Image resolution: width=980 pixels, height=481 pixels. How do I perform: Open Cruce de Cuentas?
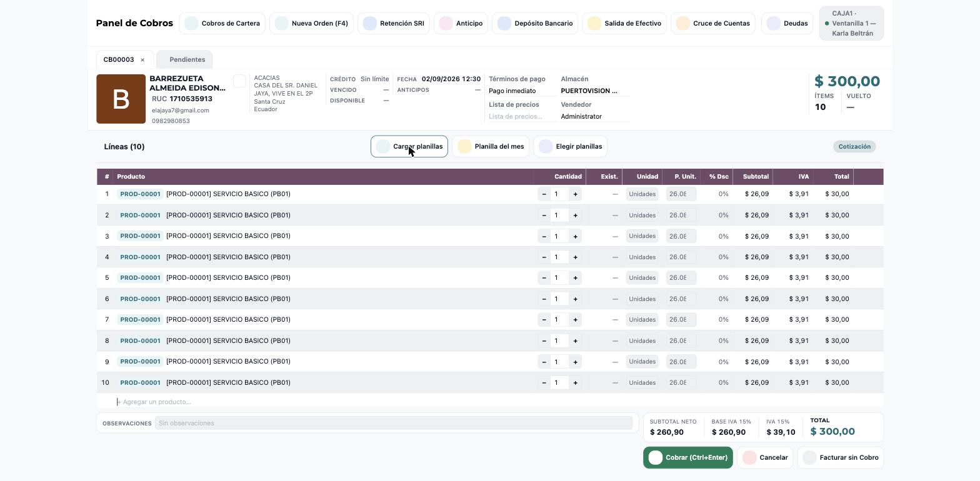click(713, 23)
